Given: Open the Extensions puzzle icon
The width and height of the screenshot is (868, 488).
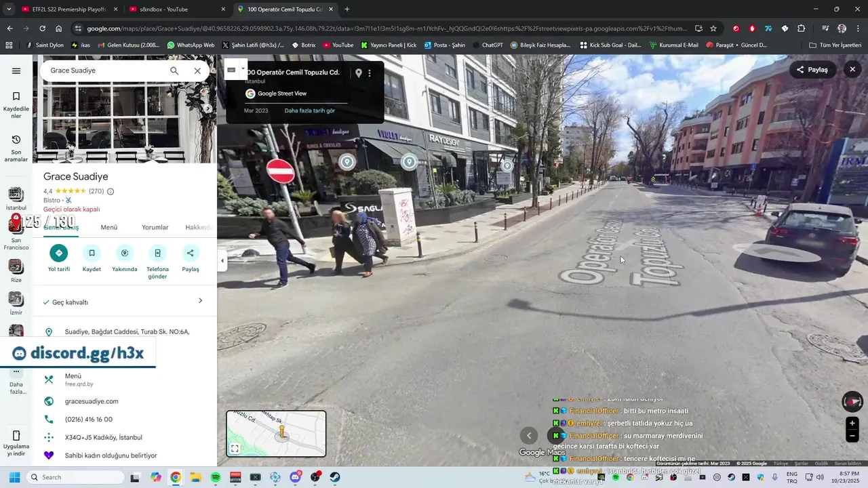Looking at the screenshot, I should pyautogui.click(x=801, y=28).
